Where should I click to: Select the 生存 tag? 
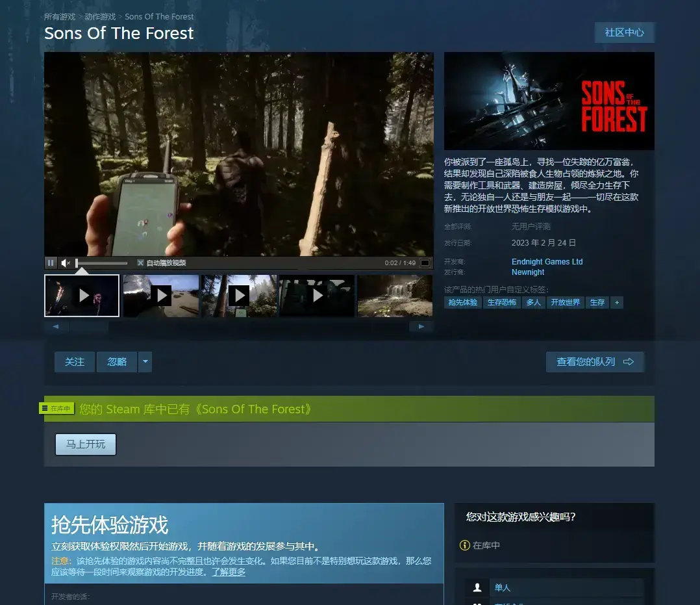(x=597, y=303)
